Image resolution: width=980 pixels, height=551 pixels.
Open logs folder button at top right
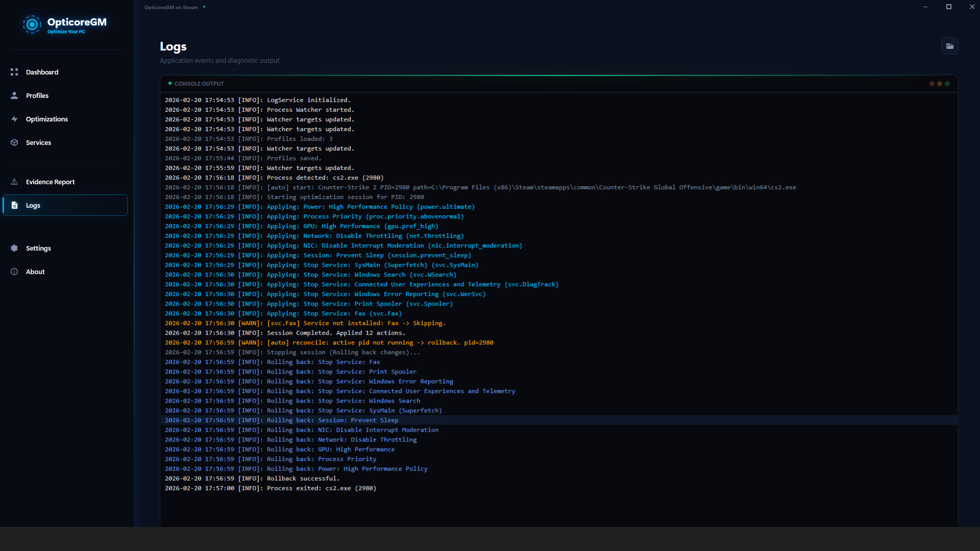point(949,46)
